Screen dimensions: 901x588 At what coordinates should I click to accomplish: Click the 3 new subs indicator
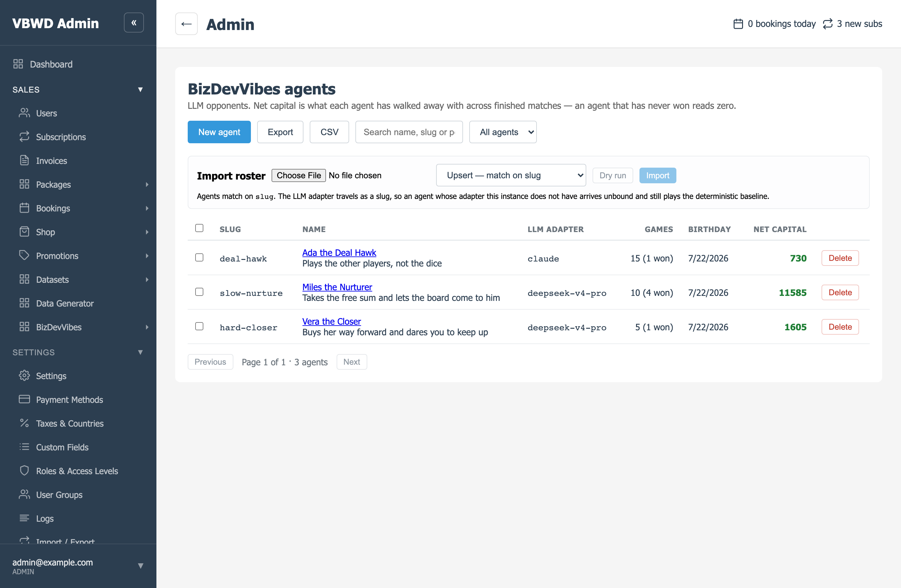[x=852, y=24]
